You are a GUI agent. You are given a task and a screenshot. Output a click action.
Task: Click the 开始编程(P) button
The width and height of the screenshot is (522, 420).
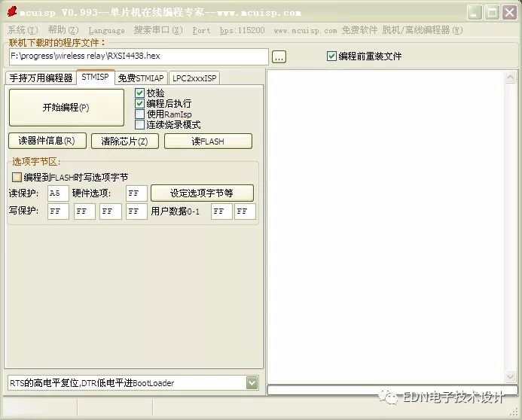pos(66,108)
